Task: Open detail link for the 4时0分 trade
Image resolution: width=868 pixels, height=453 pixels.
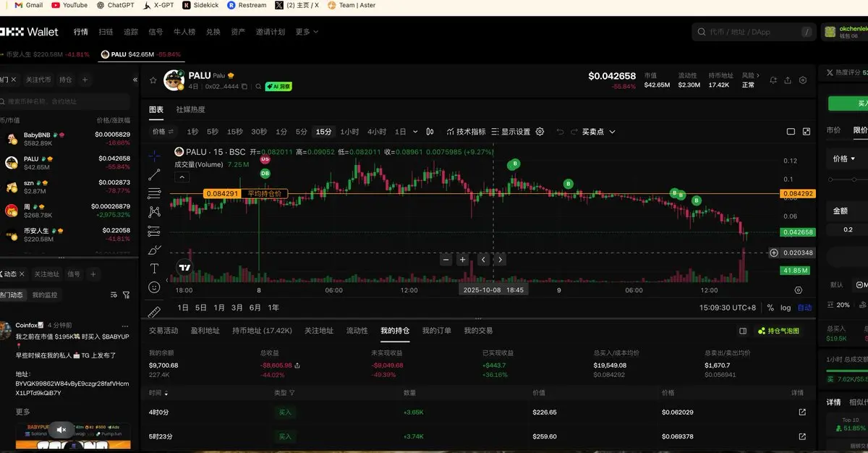Action: (801, 412)
